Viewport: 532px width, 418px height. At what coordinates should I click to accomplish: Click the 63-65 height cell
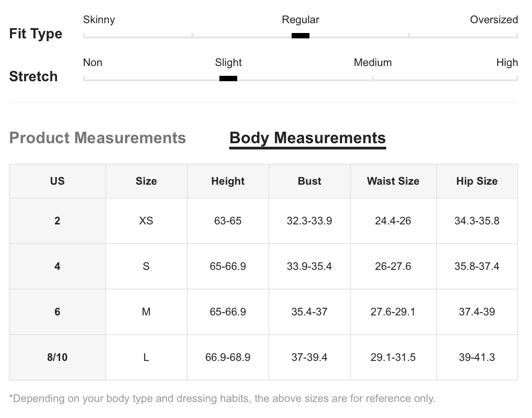(x=228, y=221)
